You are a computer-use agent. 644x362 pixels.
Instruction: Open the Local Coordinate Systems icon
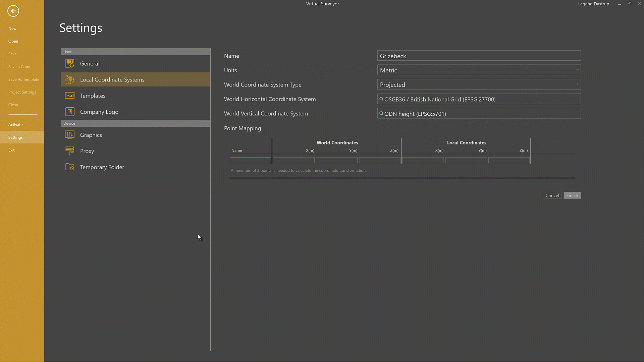coord(69,79)
